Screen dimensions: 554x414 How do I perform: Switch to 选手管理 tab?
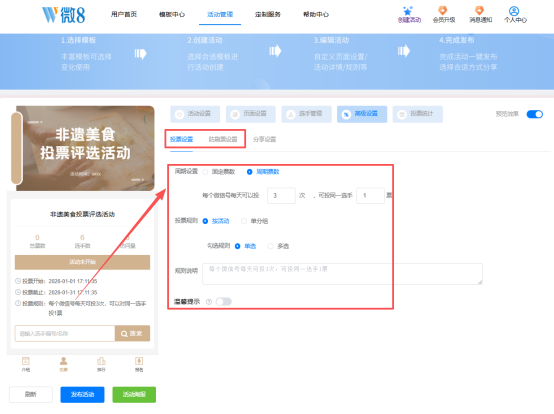(306, 114)
